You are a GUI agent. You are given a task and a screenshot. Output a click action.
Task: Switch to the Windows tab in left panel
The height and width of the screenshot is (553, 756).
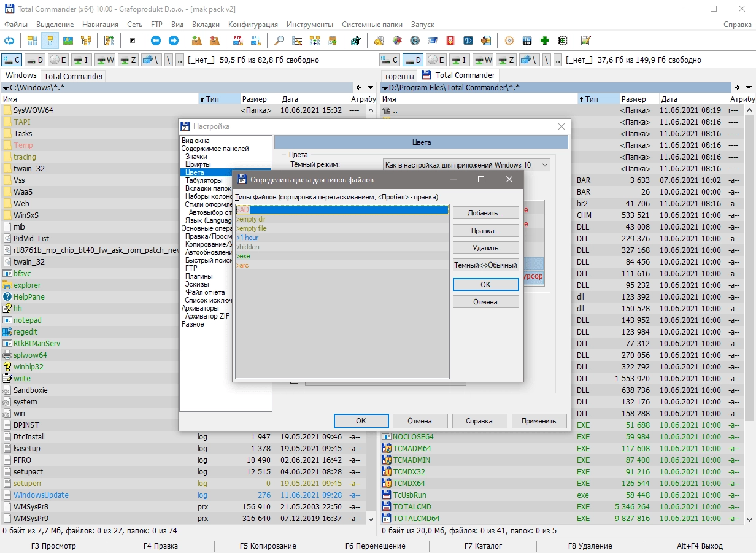coord(21,75)
